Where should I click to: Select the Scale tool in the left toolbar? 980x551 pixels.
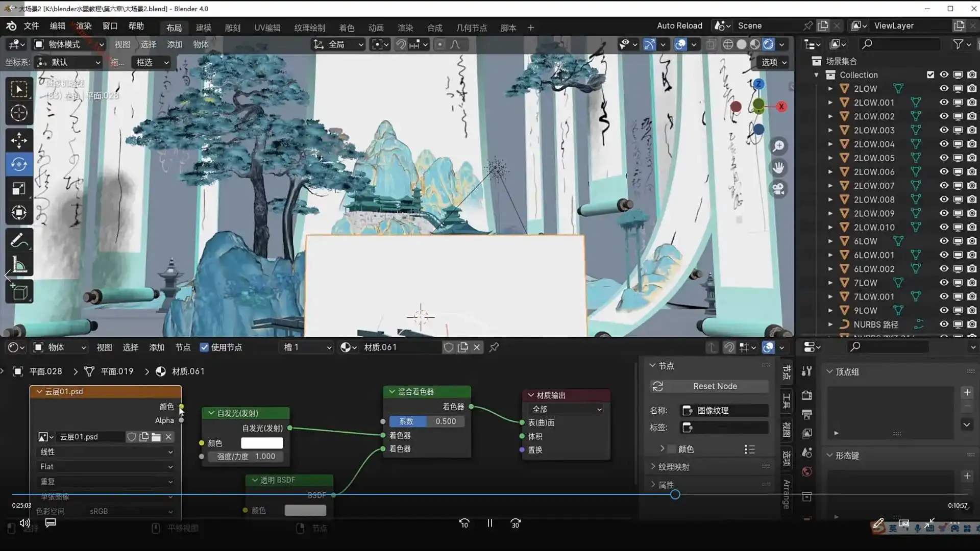(19, 189)
